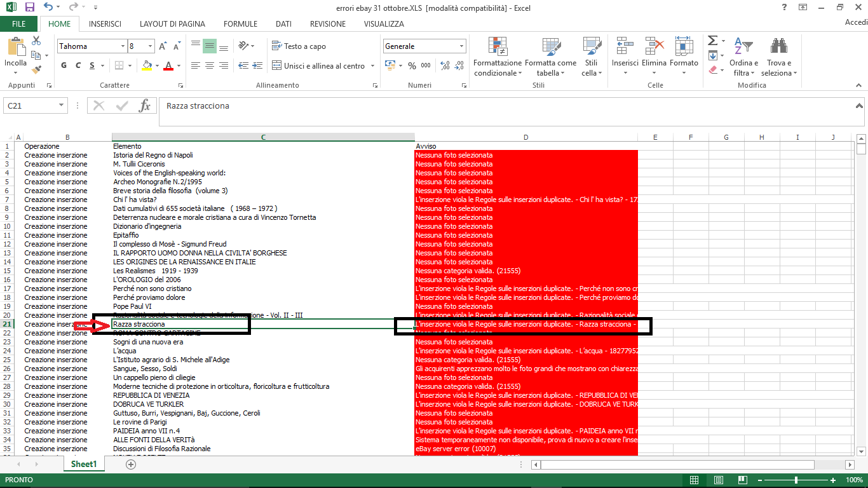The height and width of the screenshot is (488, 868).
Task: Expand the Unisci e allinea al centro dropdown arrow
Action: click(372, 65)
